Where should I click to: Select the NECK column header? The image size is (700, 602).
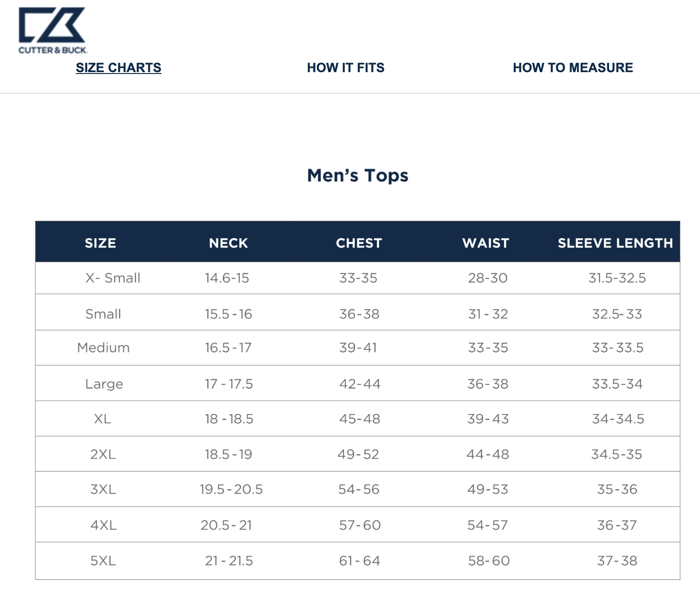(x=228, y=243)
